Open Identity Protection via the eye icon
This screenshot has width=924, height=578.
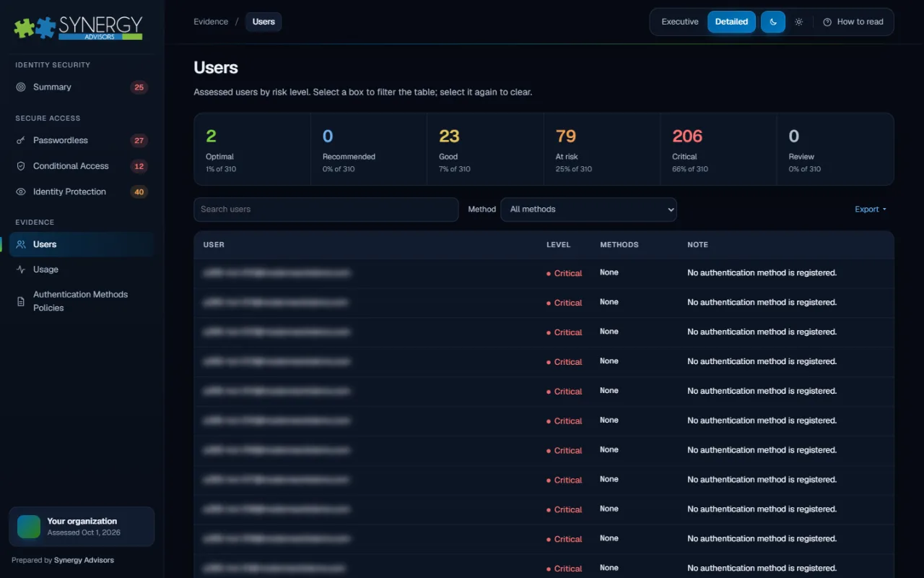point(21,192)
